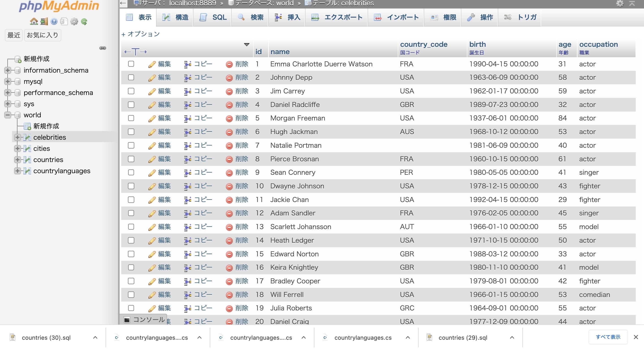This screenshot has height=350, width=644.
Task: Expand the mysql database node
Action: tap(8, 81)
